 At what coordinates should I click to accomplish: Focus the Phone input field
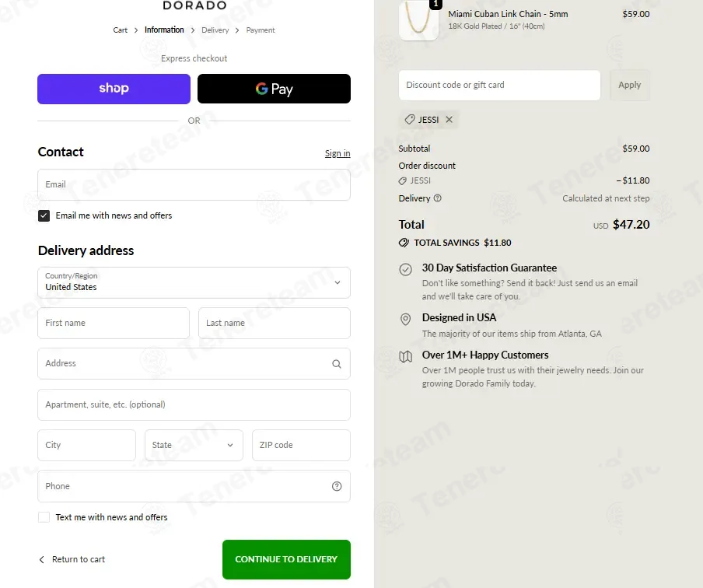194,486
